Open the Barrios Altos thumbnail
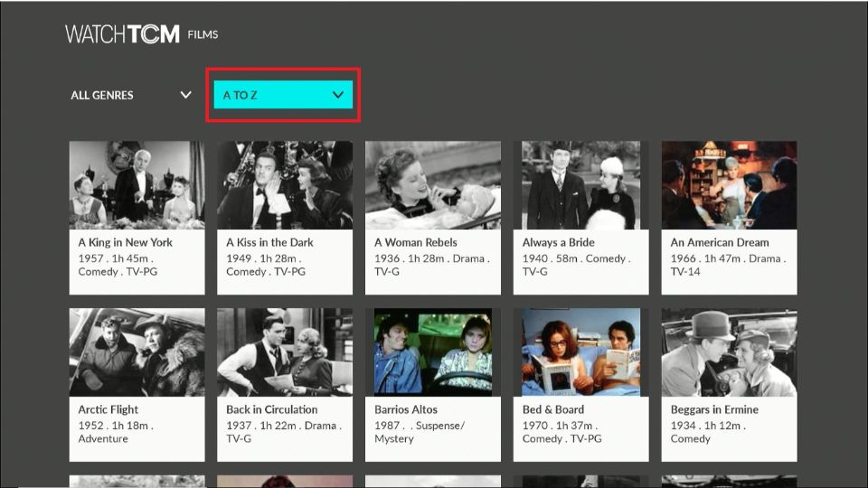 [433, 352]
